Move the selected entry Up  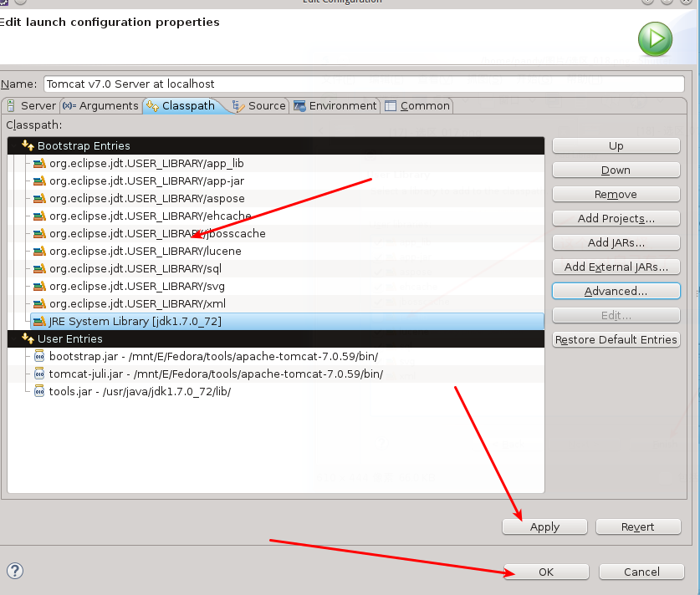(x=616, y=146)
